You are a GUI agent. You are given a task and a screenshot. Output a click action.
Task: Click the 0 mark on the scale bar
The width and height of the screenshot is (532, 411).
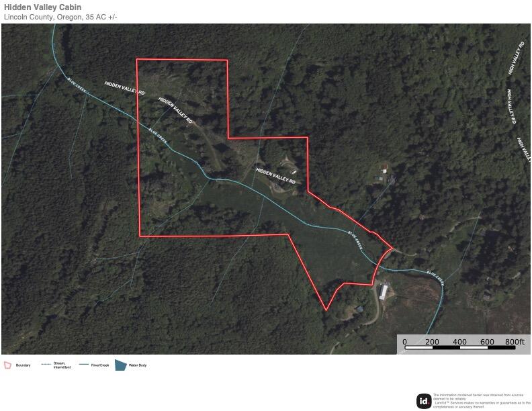coord(405,342)
